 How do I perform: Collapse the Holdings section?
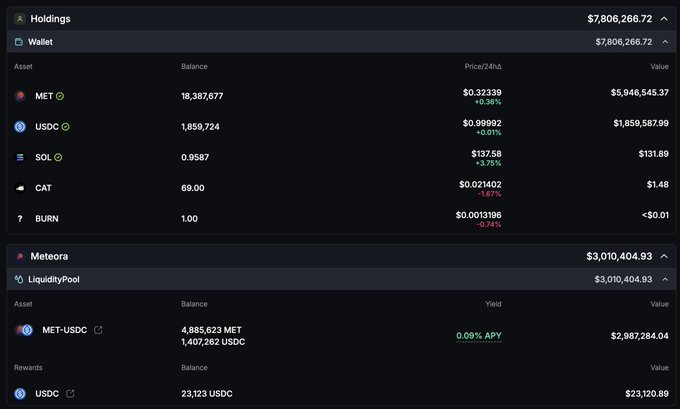tap(664, 18)
